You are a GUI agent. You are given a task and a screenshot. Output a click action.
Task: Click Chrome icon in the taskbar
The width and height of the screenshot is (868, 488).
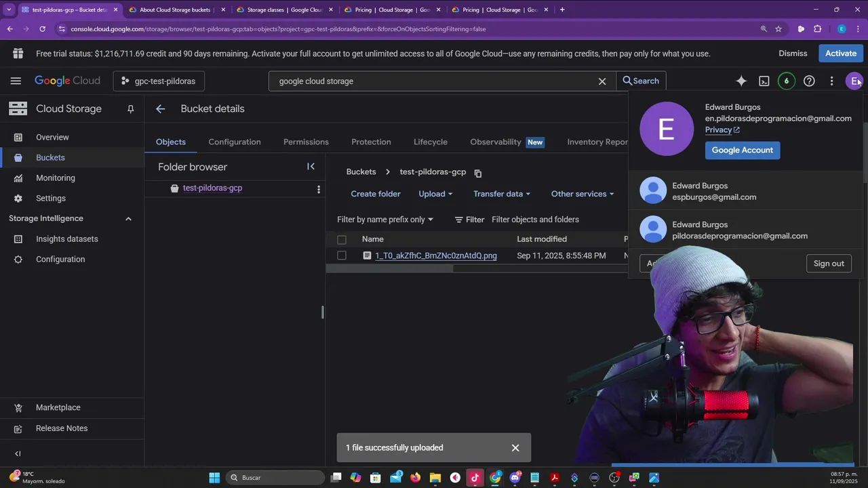click(495, 477)
